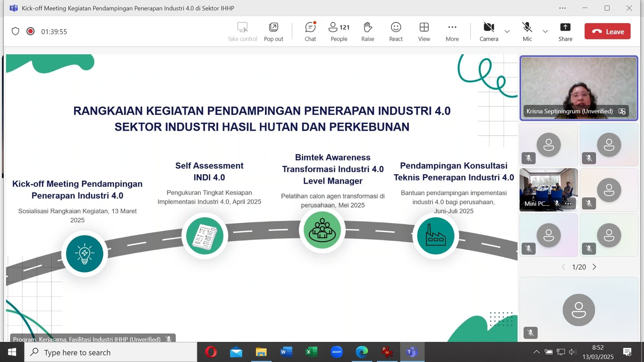The height and width of the screenshot is (362, 644).
Task: Open the View layout options
Action: pyautogui.click(x=424, y=32)
